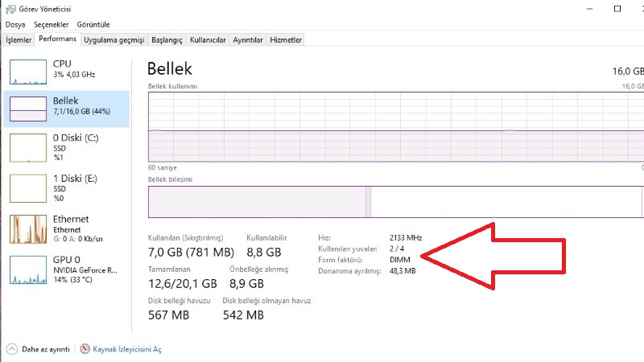Screen dimensions: 644x362
Task: Open the 0 Diski (C:) performance view
Action: (67, 147)
